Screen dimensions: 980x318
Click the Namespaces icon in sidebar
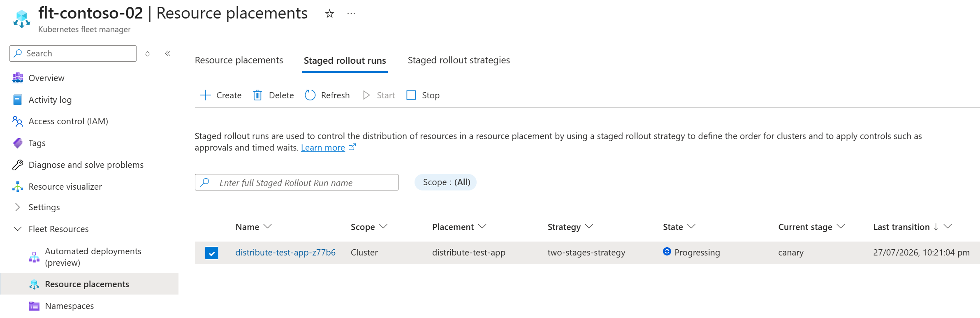pyautogui.click(x=34, y=306)
